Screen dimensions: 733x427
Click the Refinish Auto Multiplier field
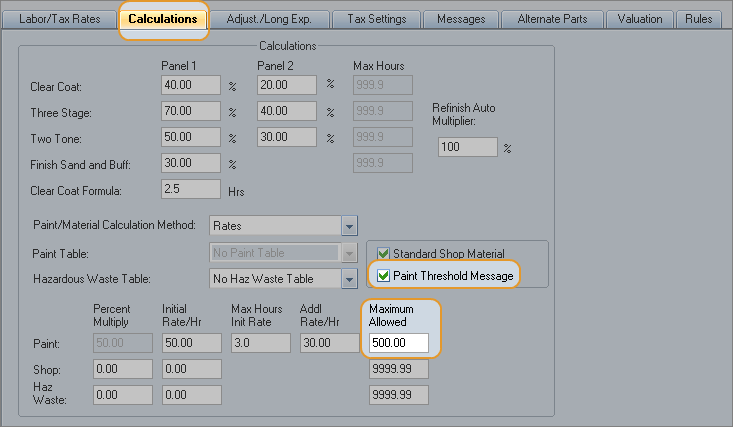click(467, 147)
